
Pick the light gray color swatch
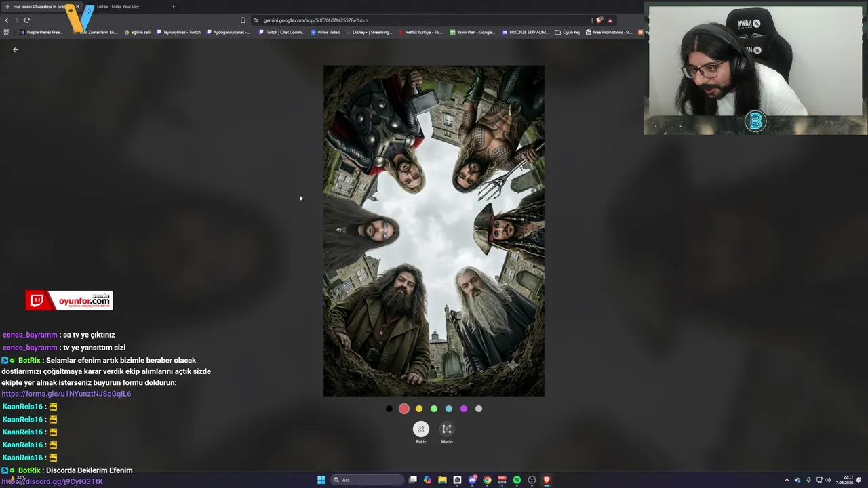pyautogui.click(x=479, y=409)
